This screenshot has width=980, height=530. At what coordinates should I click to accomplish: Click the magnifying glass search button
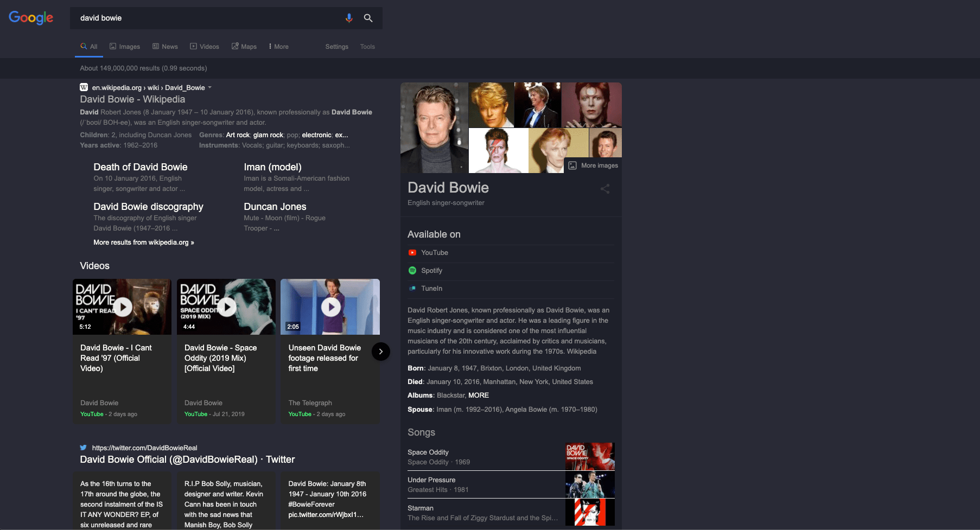pos(368,18)
